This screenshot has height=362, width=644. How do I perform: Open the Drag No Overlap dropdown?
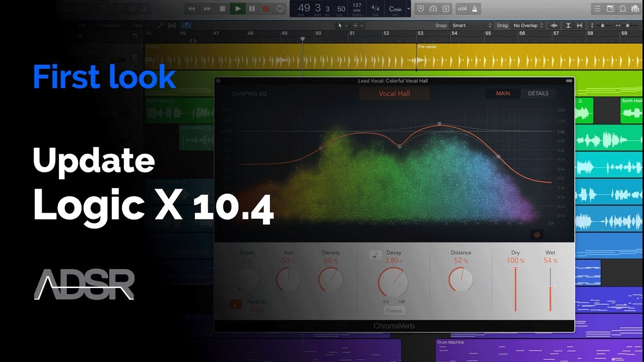(528, 25)
